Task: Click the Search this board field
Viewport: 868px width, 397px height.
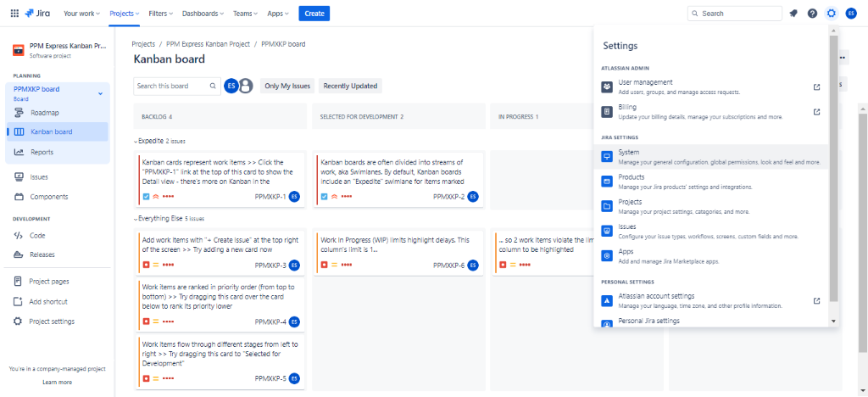Action: (177, 86)
